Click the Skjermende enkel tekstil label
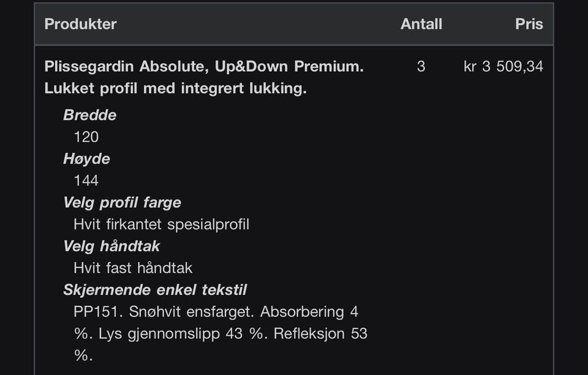This screenshot has width=588, height=375. (155, 290)
